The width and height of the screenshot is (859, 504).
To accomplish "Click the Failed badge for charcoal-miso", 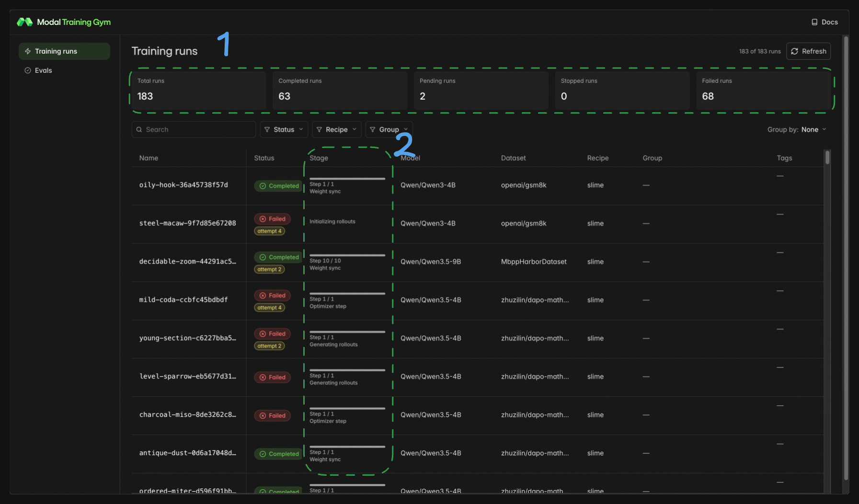I will (x=272, y=416).
